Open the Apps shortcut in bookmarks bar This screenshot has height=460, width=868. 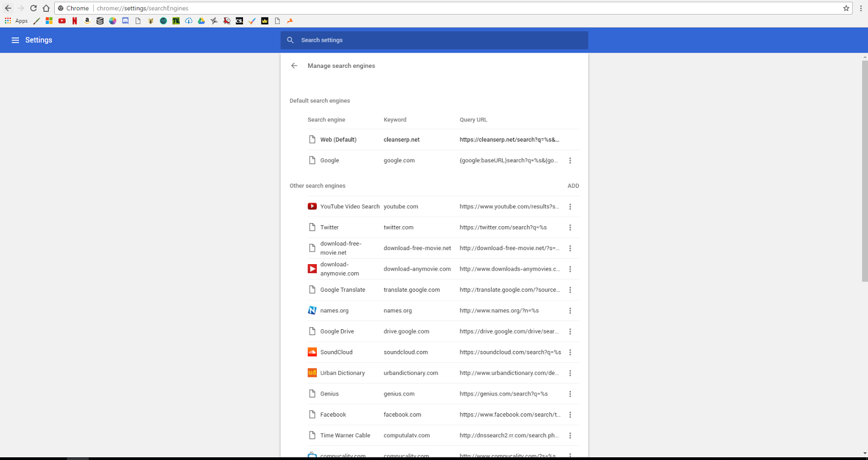click(16, 21)
